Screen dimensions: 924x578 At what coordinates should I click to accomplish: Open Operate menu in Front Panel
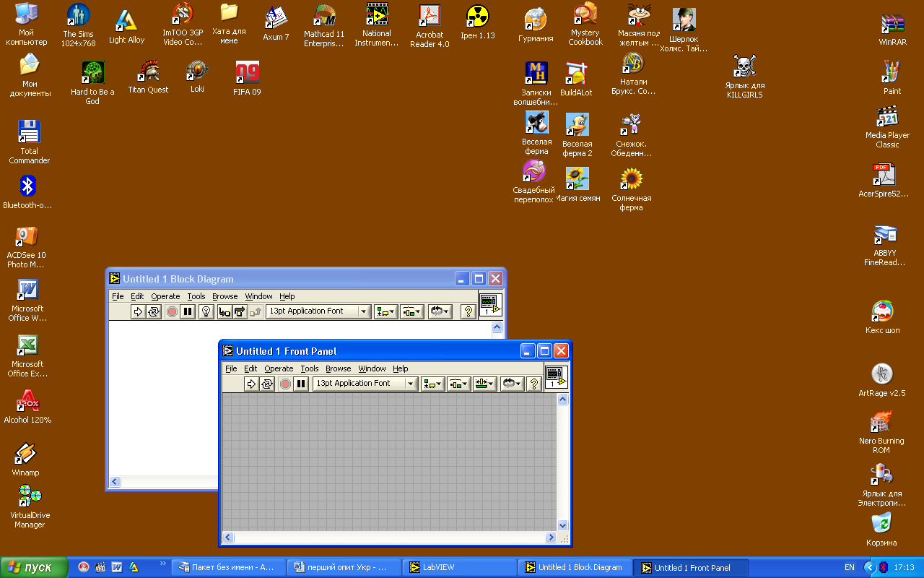pyautogui.click(x=279, y=368)
